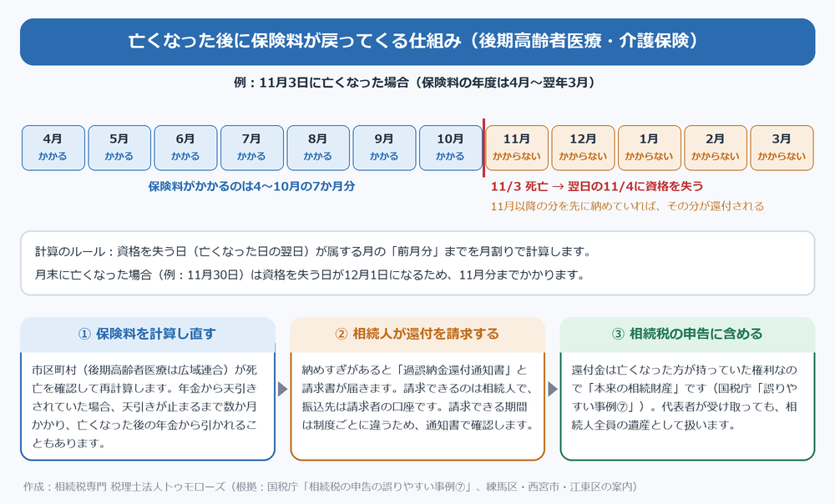
Task: Click the 10月 かかる month box
Action: tap(451, 148)
